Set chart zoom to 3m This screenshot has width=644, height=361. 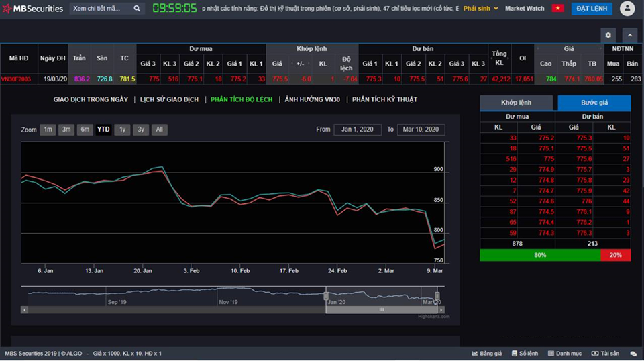coord(66,130)
